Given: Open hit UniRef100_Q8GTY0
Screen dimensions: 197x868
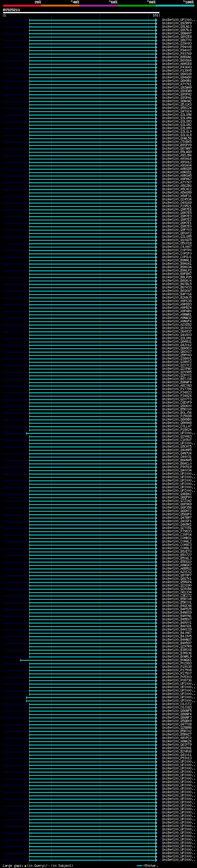Looking at the screenshot, I should 177,40.
